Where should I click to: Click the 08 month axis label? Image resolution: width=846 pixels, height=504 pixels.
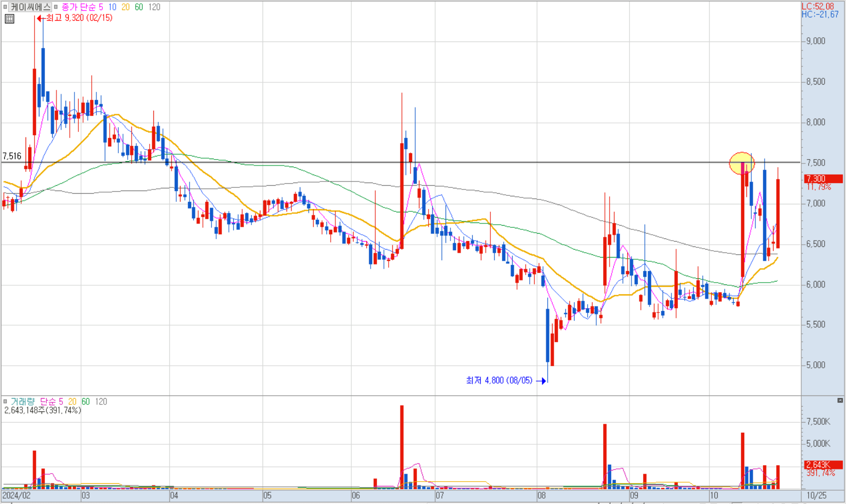click(541, 495)
